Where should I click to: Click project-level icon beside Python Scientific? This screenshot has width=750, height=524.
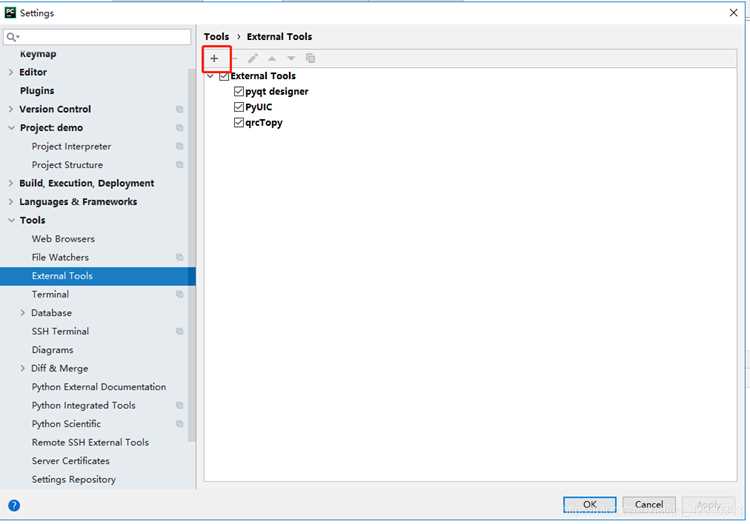click(x=179, y=424)
